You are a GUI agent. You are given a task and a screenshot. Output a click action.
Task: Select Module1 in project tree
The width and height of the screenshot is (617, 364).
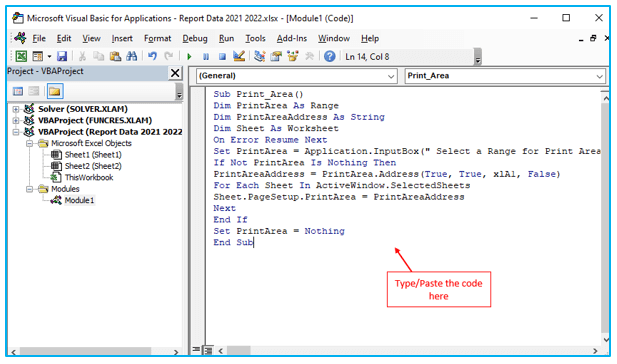79,200
